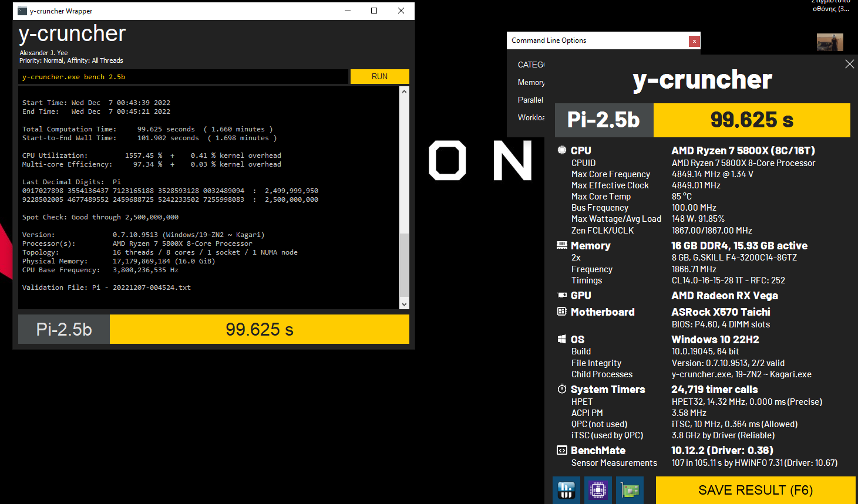
Task: Click the 99.625 s score in BenchMate panel
Action: pos(752,120)
